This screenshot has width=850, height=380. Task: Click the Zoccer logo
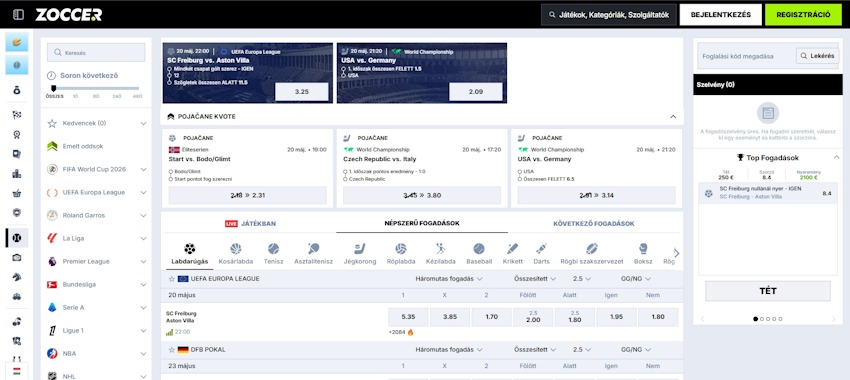69,15
